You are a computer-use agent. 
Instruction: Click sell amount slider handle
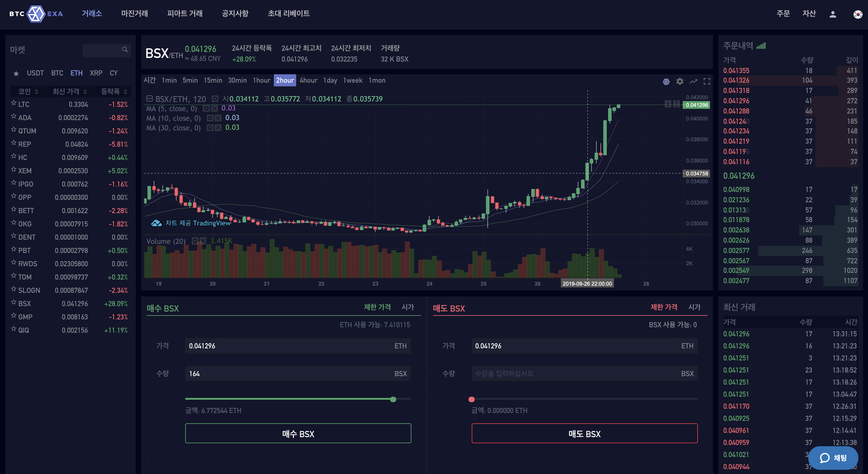tap(471, 399)
